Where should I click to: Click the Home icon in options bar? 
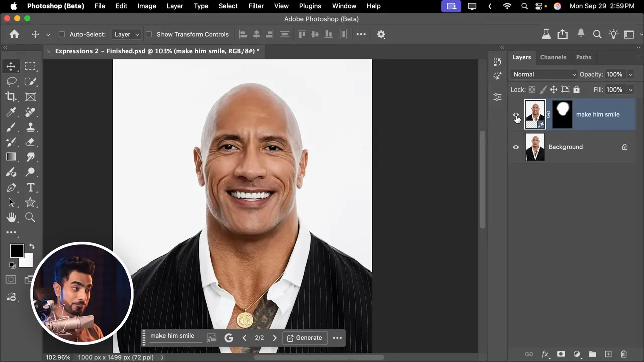(14, 34)
